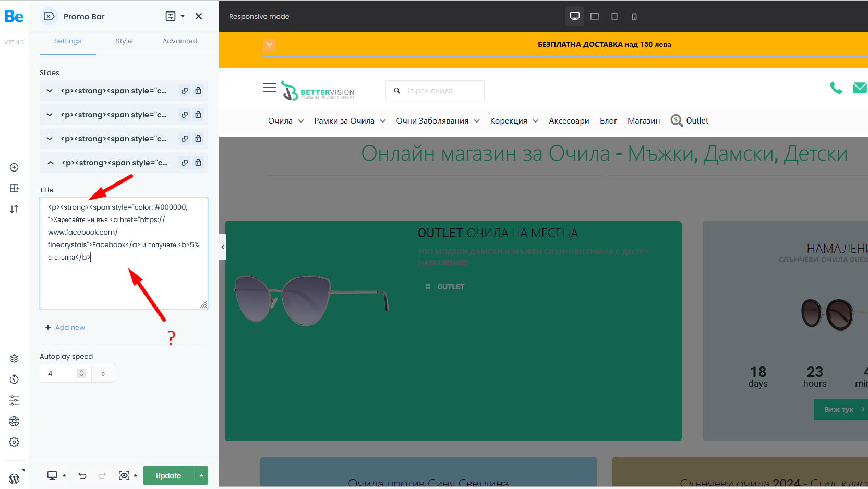This screenshot has width=868, height=489.
Task: Select tablet view in responsive mode
Action: [x=614, y=16]
